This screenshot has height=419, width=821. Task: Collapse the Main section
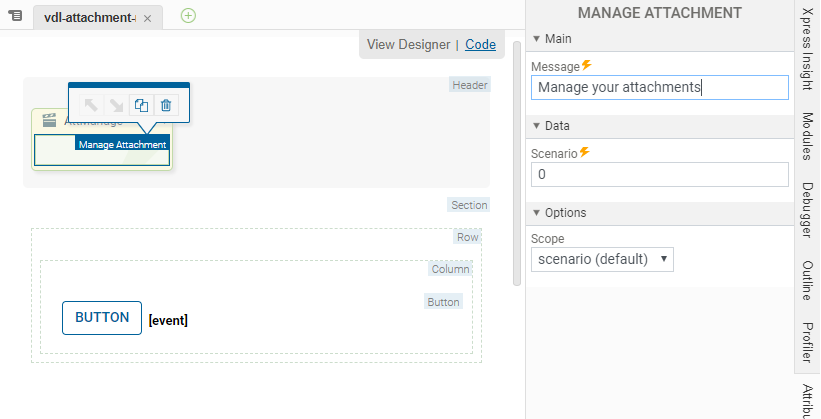pyautogui.click(x=537, y=38)
